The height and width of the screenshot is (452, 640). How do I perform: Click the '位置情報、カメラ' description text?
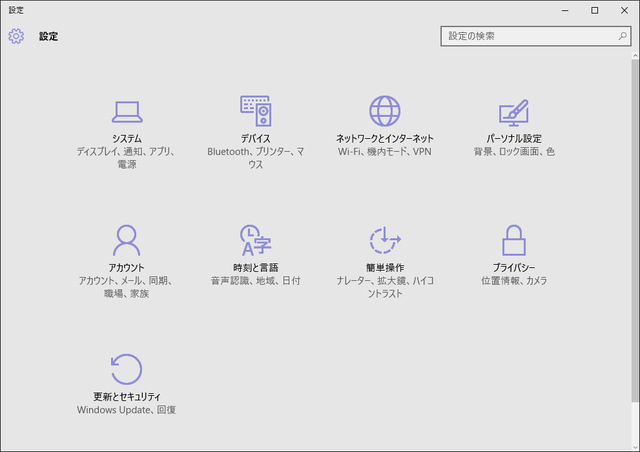(514, 281)
